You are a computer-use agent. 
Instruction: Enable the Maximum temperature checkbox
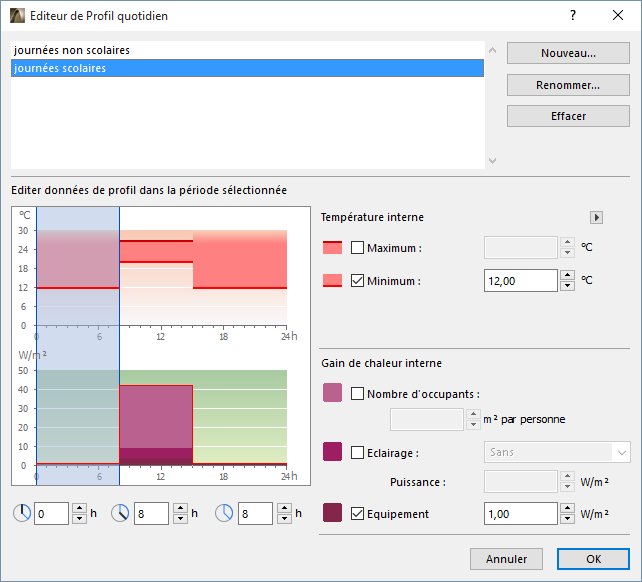(x=358, y=248)
